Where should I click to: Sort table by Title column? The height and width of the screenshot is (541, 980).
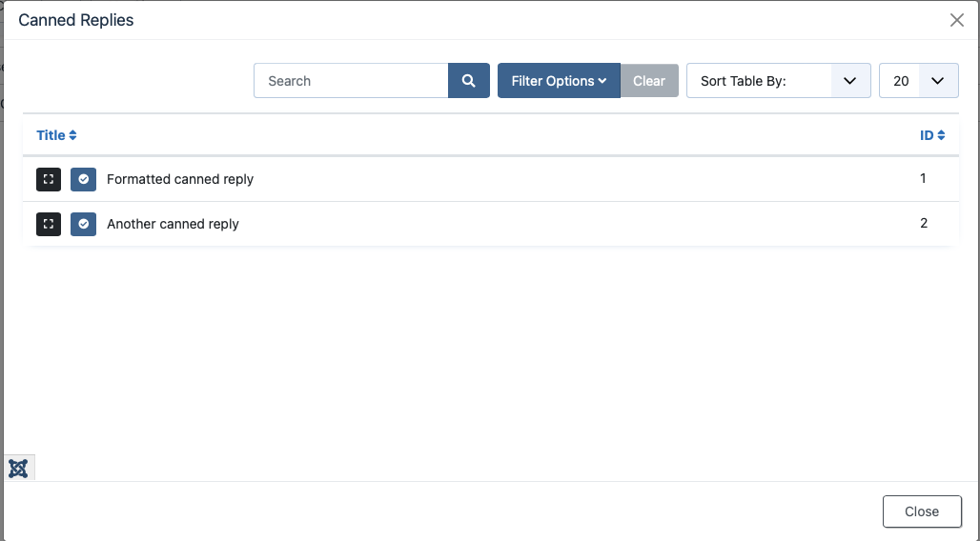pyautogui.click(x=56, y=135)
